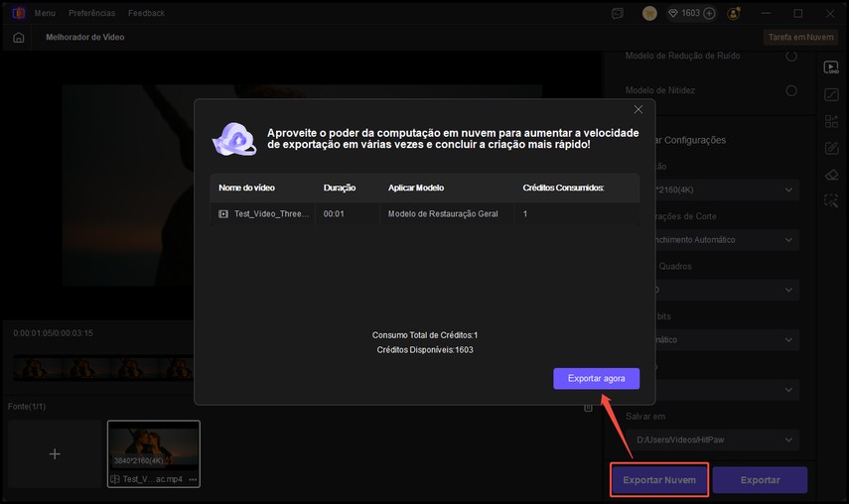The height and width of the screenshot is (504, 849).
Task: Click the 1603 credits count in title bar
Action: click(691, 13)
